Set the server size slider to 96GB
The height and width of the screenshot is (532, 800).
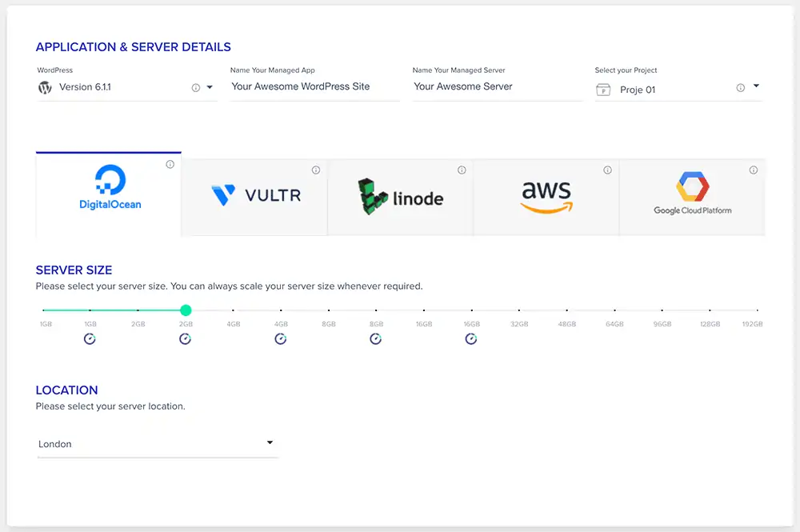point(662,310)
